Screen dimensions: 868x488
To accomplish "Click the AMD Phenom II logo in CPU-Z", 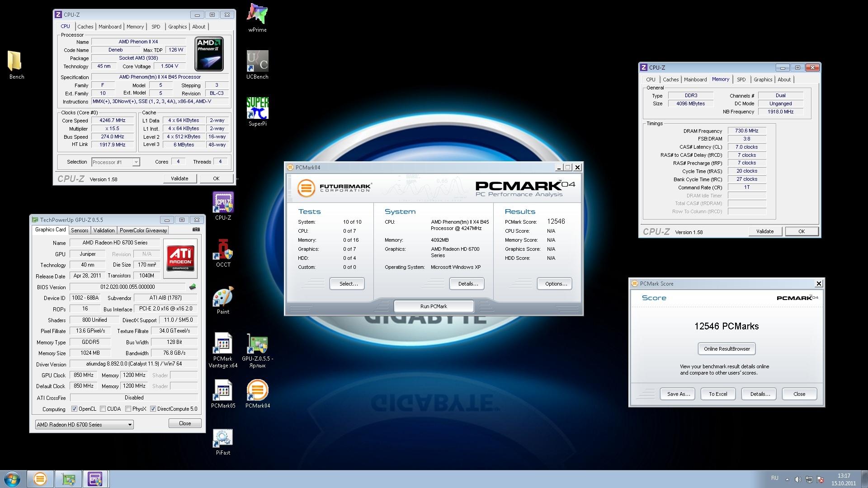I will (209, 54).
